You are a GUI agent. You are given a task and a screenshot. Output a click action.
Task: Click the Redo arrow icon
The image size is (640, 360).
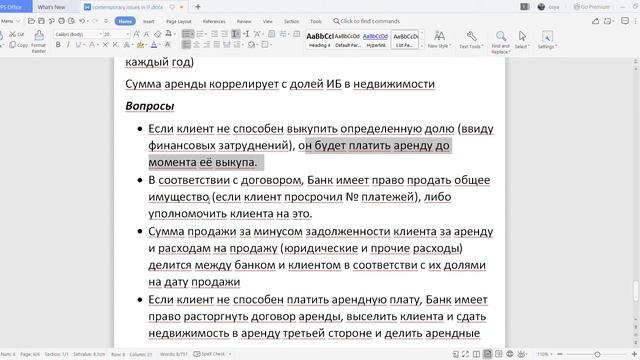(95, 21)
